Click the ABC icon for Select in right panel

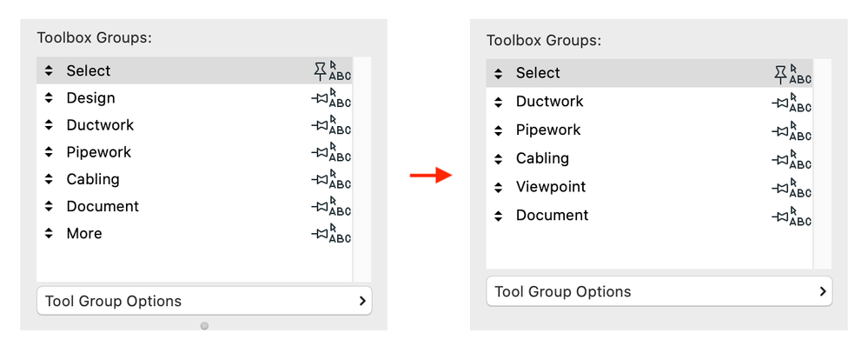click(800, 74)
